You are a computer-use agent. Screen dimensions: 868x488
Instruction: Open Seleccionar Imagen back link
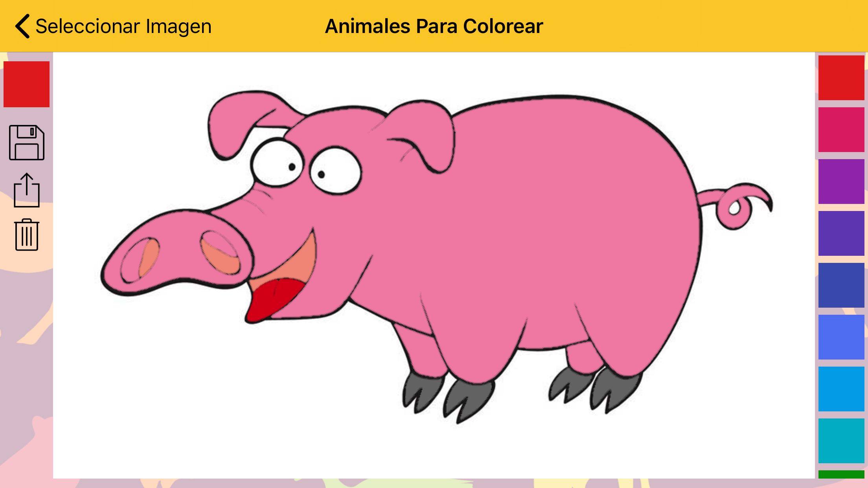pos(123,26)
